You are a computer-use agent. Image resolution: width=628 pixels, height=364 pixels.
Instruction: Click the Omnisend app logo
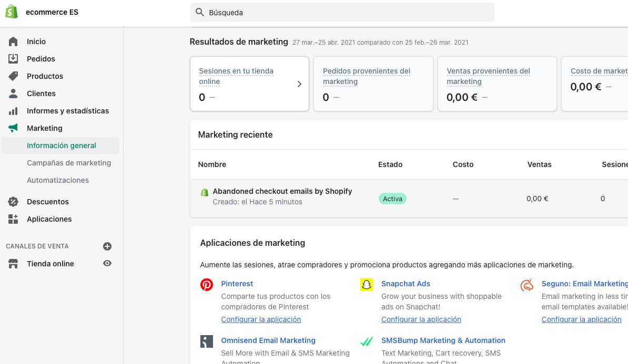pyautogui.click(x=207, y=341)
